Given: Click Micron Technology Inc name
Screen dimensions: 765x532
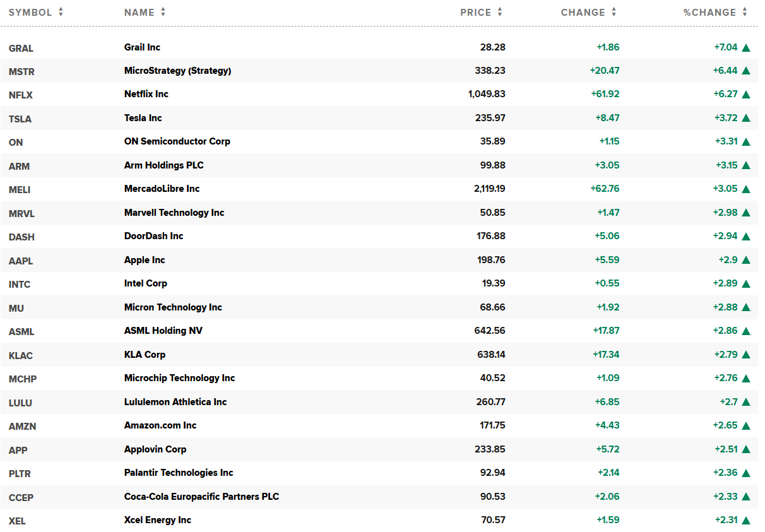Looking at the screenshot, I should click(x=173, y=307).
